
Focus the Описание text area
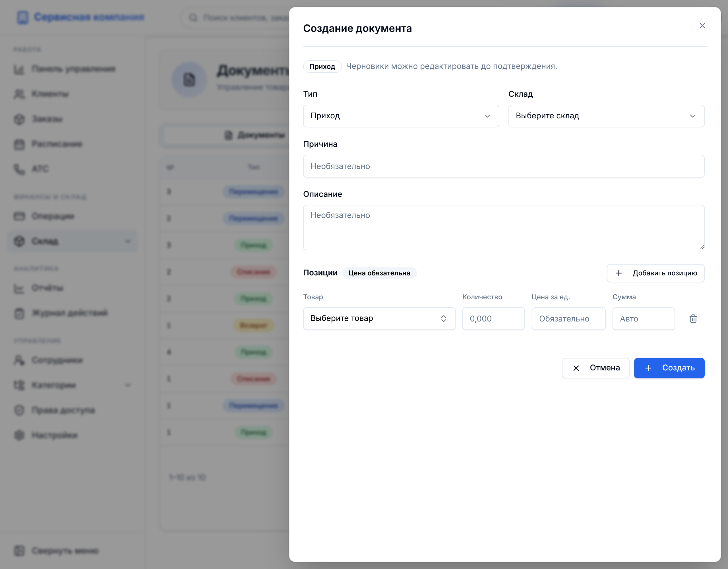[504, 228]
